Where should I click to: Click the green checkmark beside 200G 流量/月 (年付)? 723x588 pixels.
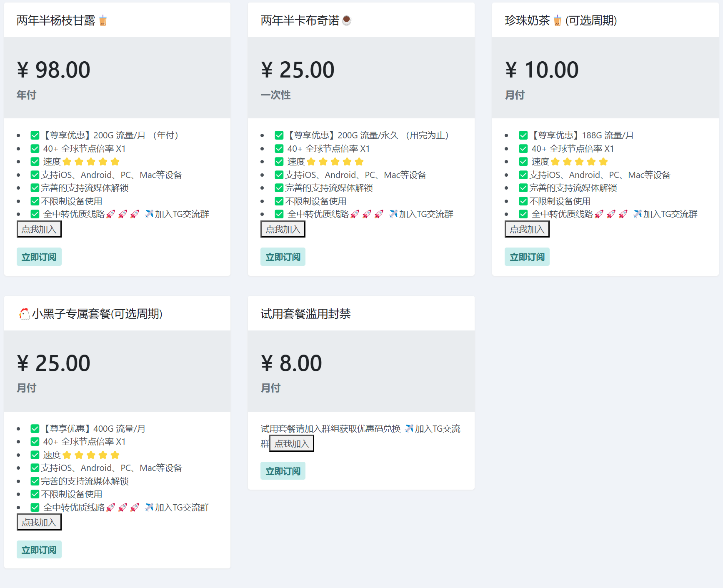35,135
